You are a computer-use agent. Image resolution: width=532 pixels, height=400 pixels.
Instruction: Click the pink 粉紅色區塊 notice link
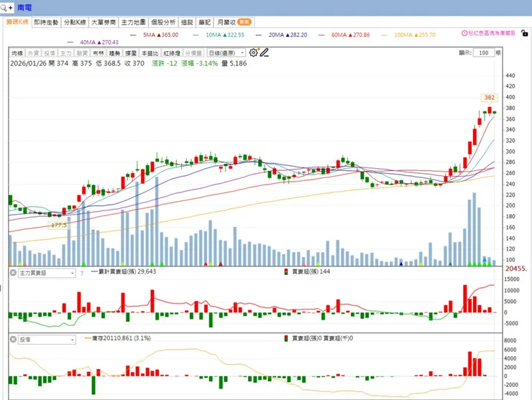pyautogui.click(x=492, y=33)
